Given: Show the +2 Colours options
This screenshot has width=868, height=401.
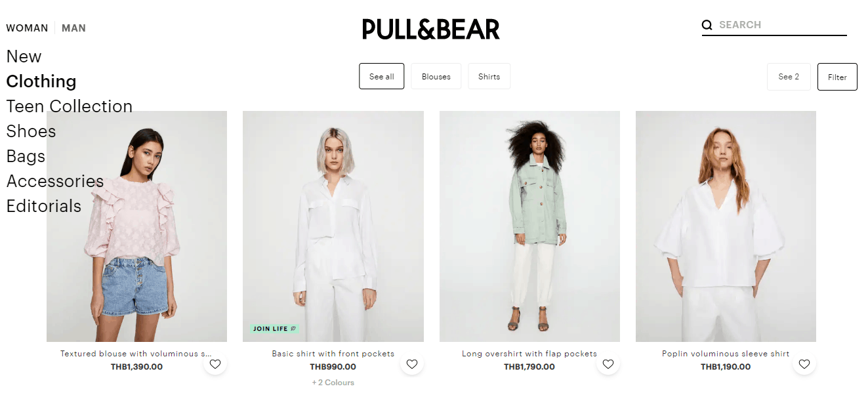Looking at the screenshot, I should [333, 383].
